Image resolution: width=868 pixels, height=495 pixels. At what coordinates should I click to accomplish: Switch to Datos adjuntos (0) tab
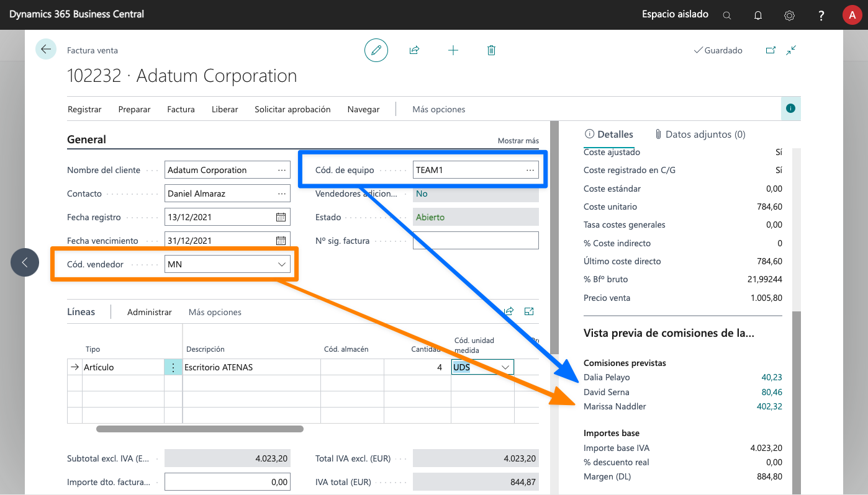click(x=700, y=134)
